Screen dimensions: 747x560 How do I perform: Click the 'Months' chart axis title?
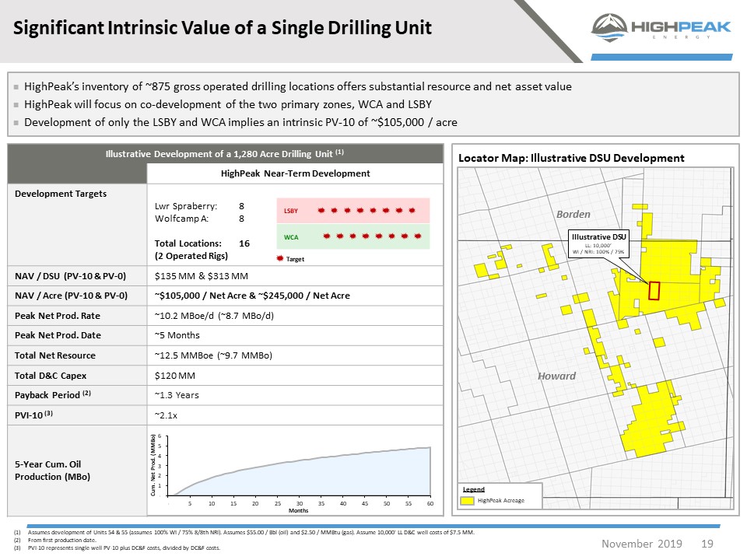click(299, 510)
